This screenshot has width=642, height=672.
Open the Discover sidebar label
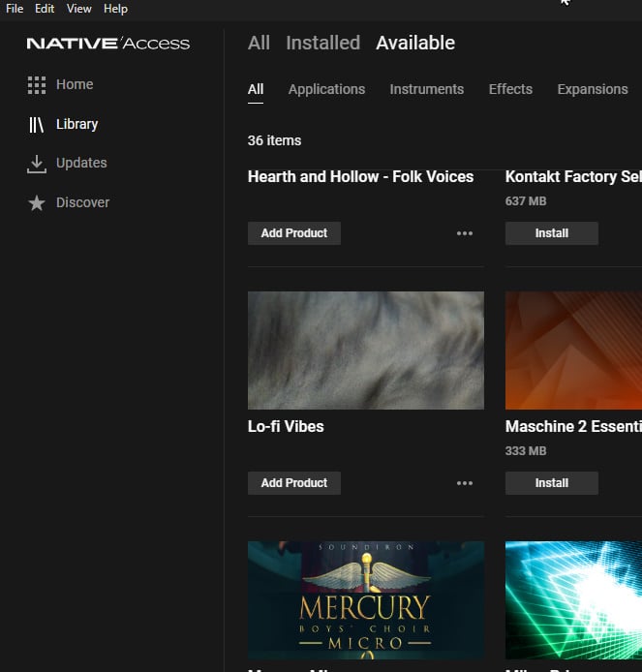click(x=82, y=202)
